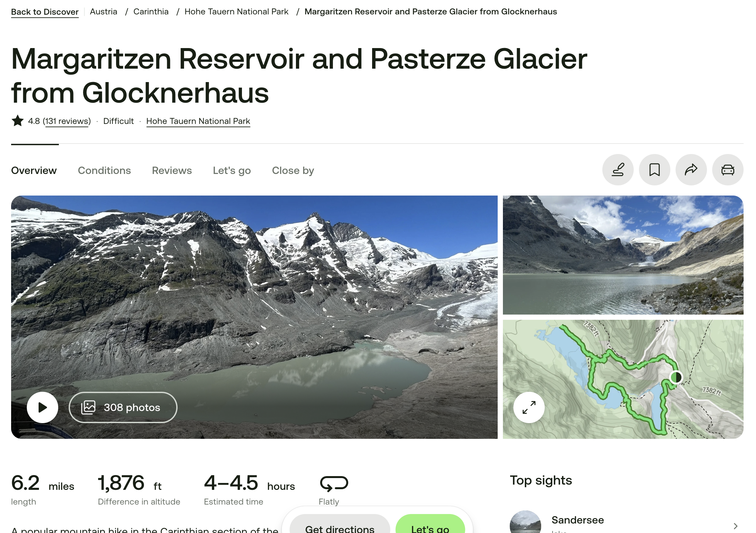Screen dimensions: 756x533
Task: Click the star rating icon
Action: (17, 121)
